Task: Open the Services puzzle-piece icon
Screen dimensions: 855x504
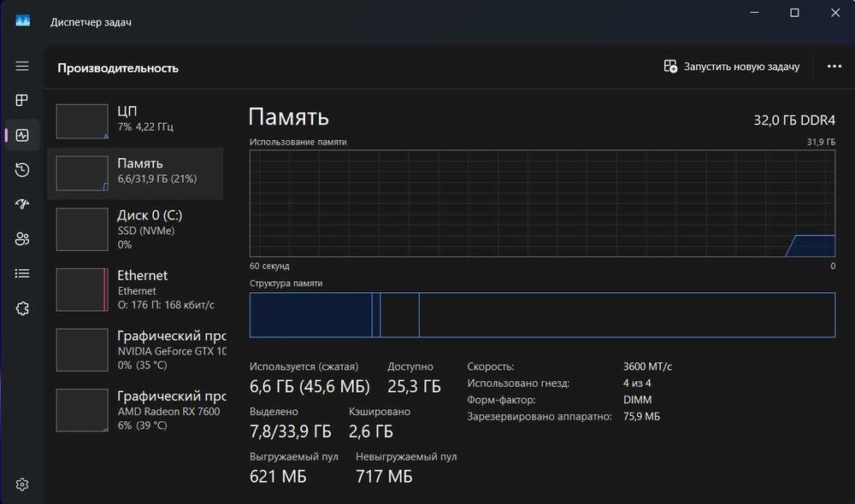Action: coord(22,308)
